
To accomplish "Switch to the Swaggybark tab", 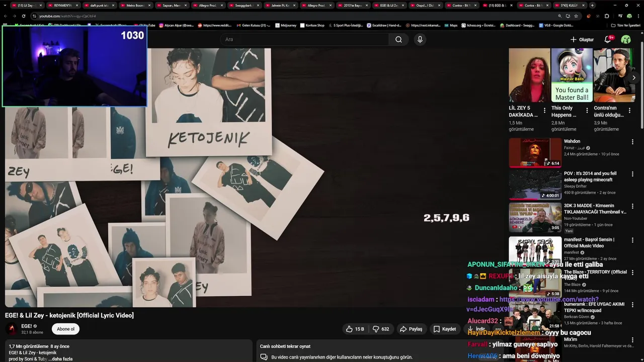I will click(244, 5).
